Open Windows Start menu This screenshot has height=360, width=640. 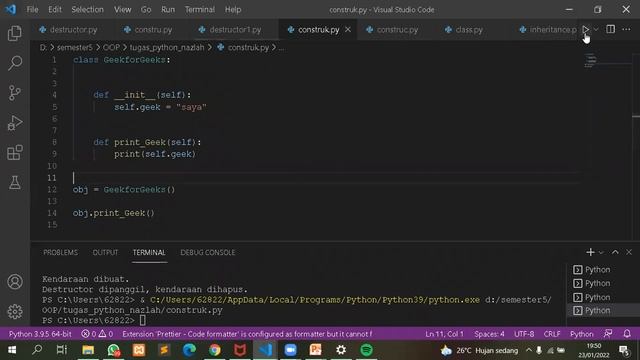click(x=12, y=350)
